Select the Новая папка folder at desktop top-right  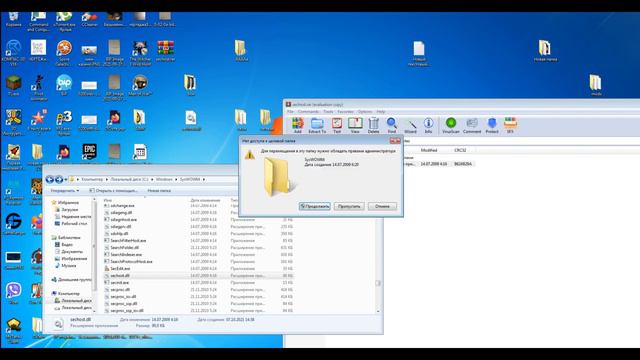pyautogui.click(x=545, y=51)
